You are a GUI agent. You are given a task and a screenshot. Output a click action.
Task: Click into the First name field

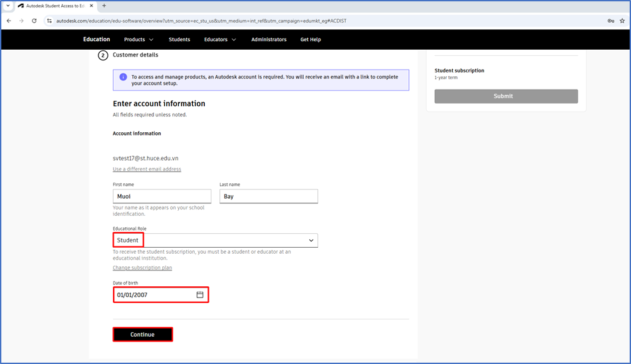[162, 197]
